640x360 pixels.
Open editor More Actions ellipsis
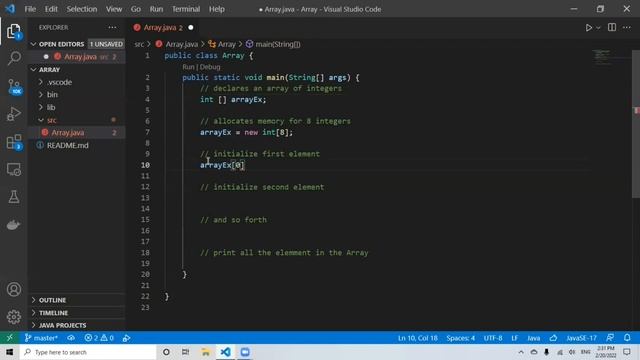(627, 27)
